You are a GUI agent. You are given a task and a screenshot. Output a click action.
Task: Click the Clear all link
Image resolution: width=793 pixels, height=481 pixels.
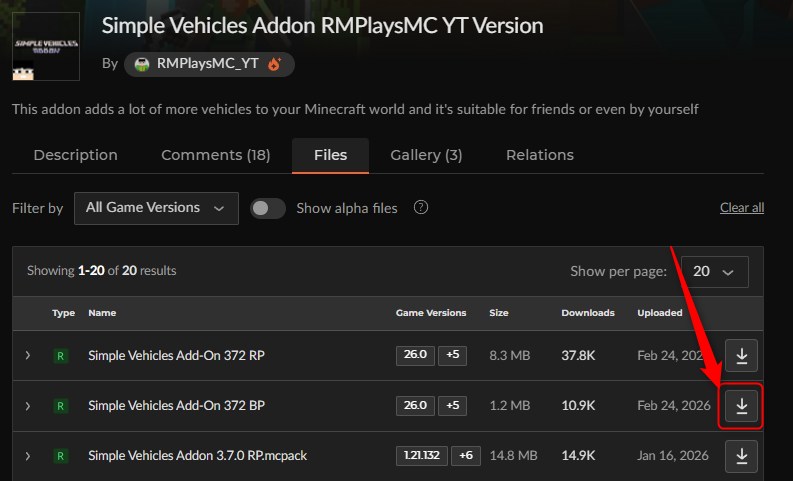click(x=742, y=207)
